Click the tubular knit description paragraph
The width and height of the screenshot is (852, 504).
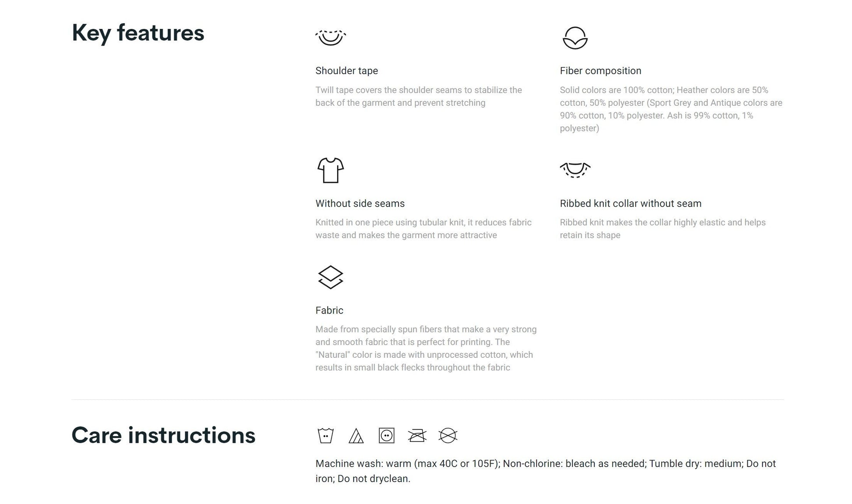[x=423, y=229]
